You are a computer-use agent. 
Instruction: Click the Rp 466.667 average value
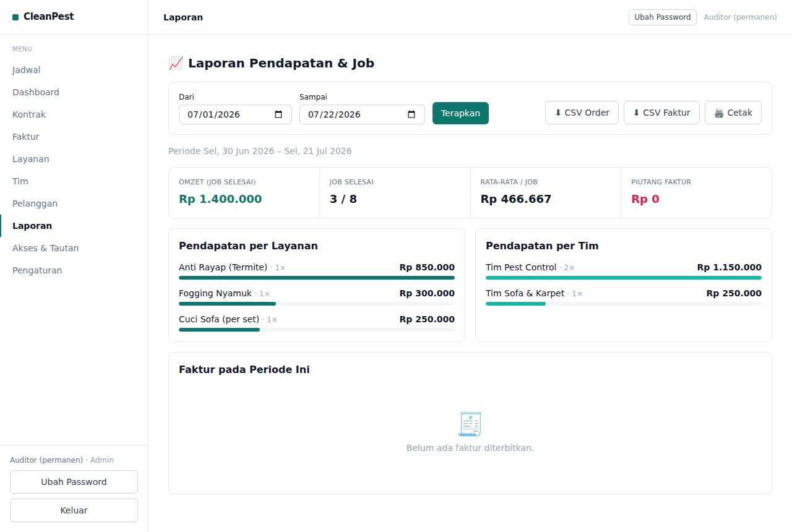[516, 199]
